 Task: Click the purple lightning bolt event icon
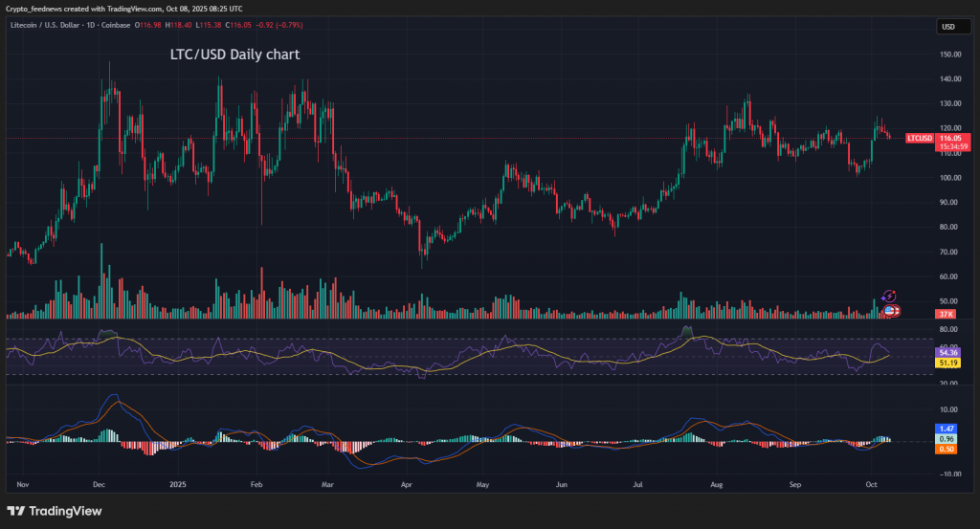(889, 298)
